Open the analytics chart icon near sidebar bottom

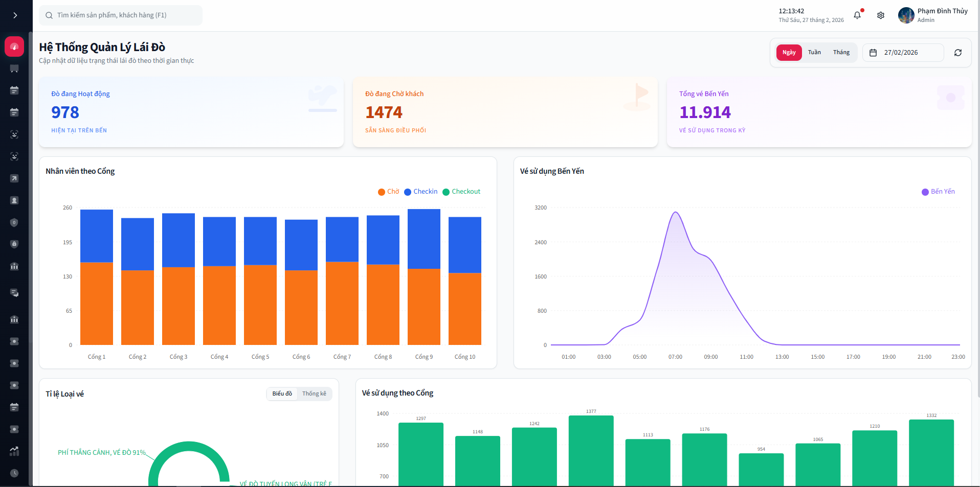14,451
